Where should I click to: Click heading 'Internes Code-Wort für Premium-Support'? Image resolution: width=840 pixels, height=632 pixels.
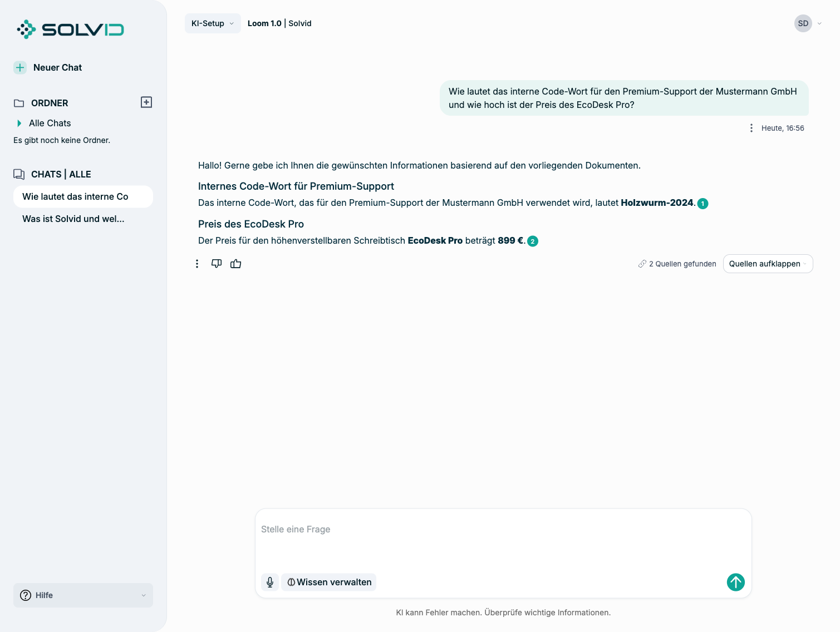pyautogui.click(x=296, y=186)
